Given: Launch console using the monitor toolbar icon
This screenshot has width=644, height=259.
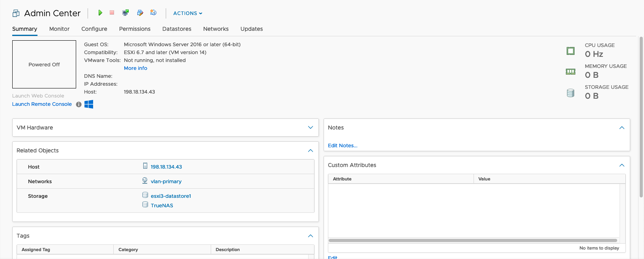Looking at the screenshot, I should [125, 13].
